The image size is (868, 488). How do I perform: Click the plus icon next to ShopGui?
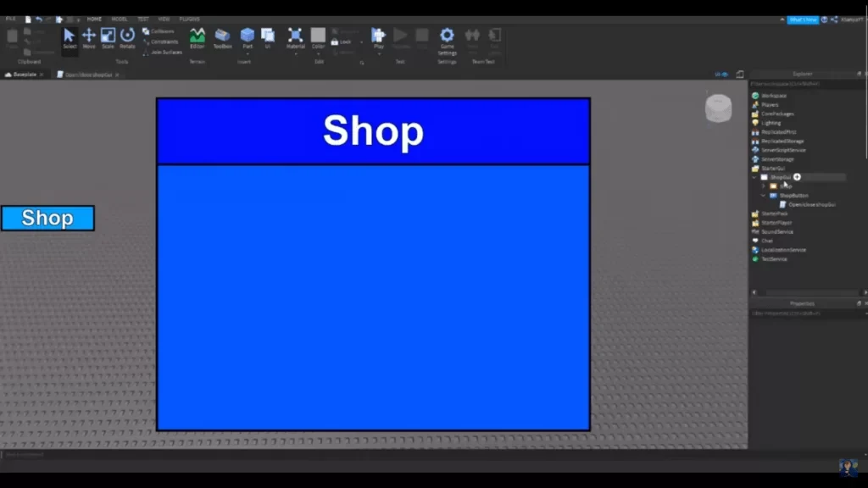[797, 177]
